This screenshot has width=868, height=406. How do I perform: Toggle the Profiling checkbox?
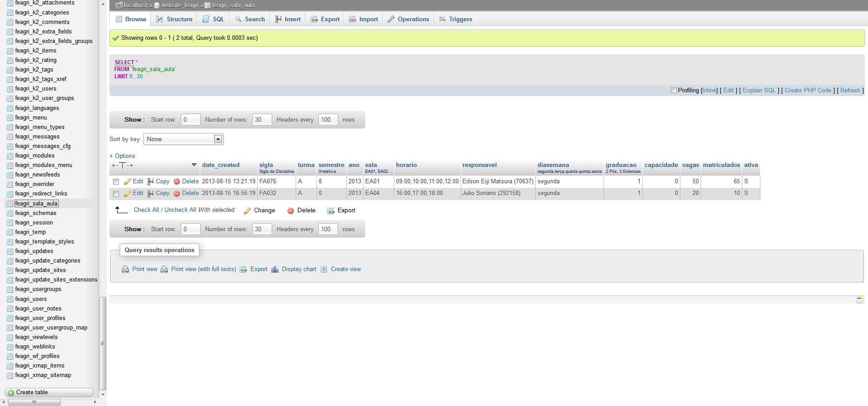point(674,91)
